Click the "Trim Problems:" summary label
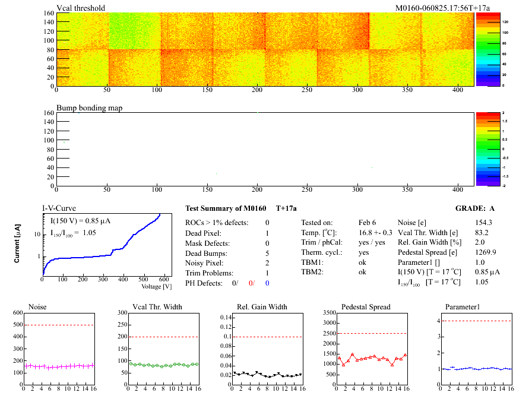The height and width of the screenshot is (399, 532). click(x=208, y=273)
